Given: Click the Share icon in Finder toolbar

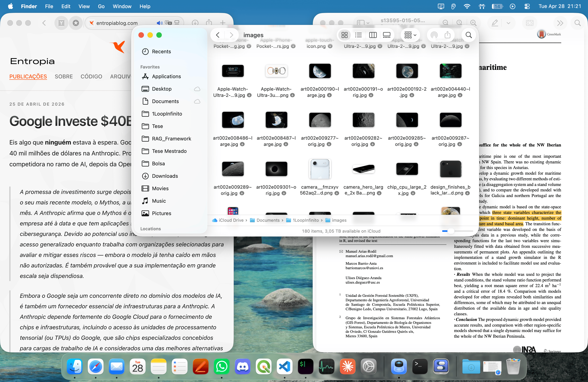Looking at the screenshot, I should pyautogui.click(x=447, y=35).
